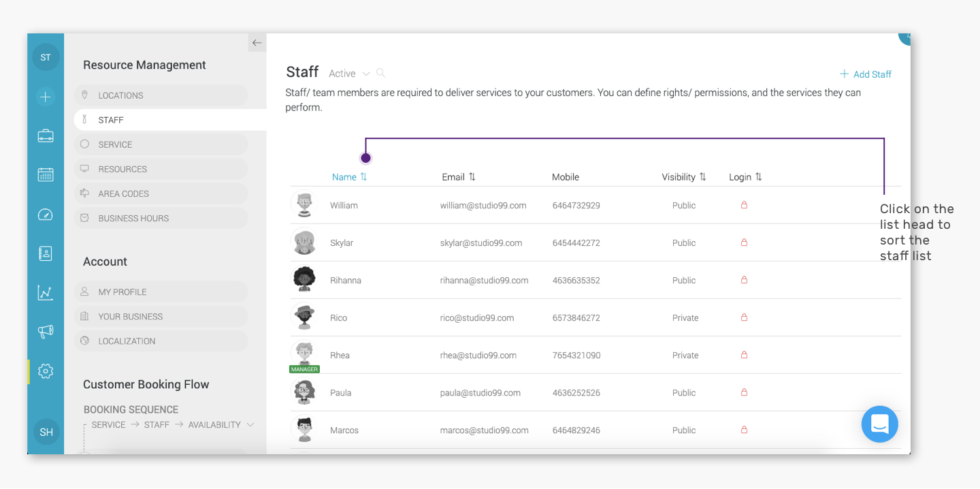Open the Locations menu item
The image size is (980, 489).
pos(161,95)
